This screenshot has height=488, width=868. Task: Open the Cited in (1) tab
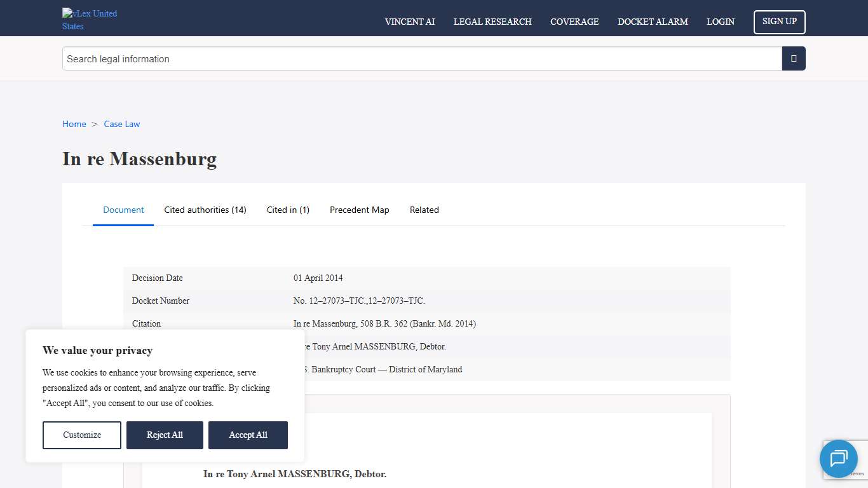click(x=287, y=210)
